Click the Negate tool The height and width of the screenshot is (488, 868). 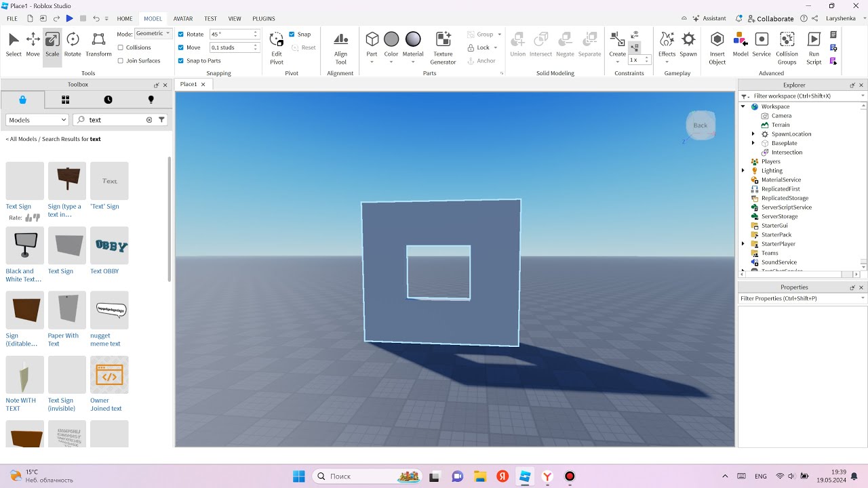[565, 45]
